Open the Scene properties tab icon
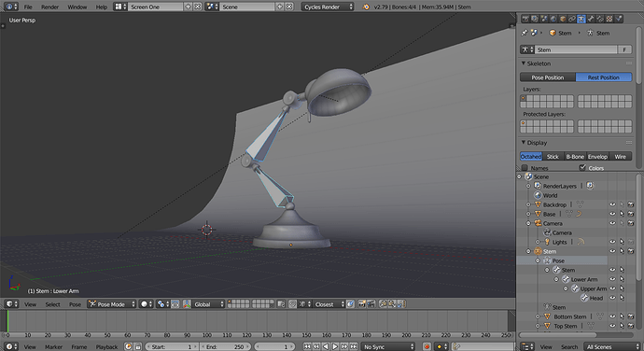The width and height of the screenshot is (644, 351). pos(544,19)
